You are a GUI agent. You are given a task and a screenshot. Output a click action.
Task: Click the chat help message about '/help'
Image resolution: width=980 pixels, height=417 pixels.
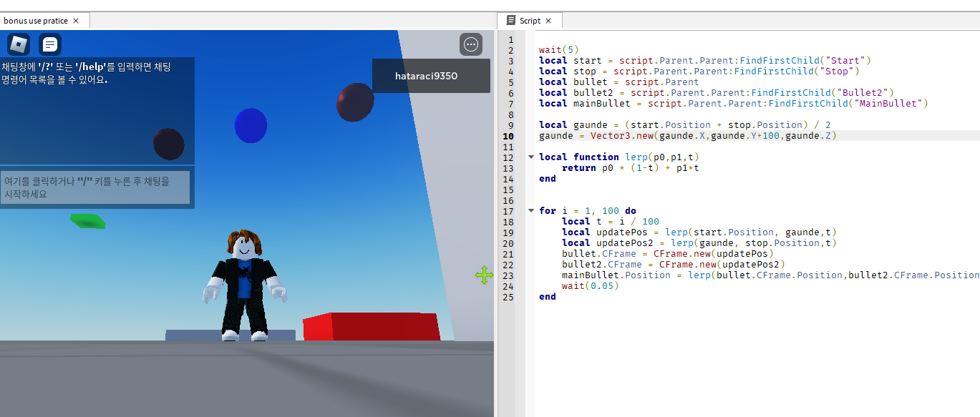86,73
